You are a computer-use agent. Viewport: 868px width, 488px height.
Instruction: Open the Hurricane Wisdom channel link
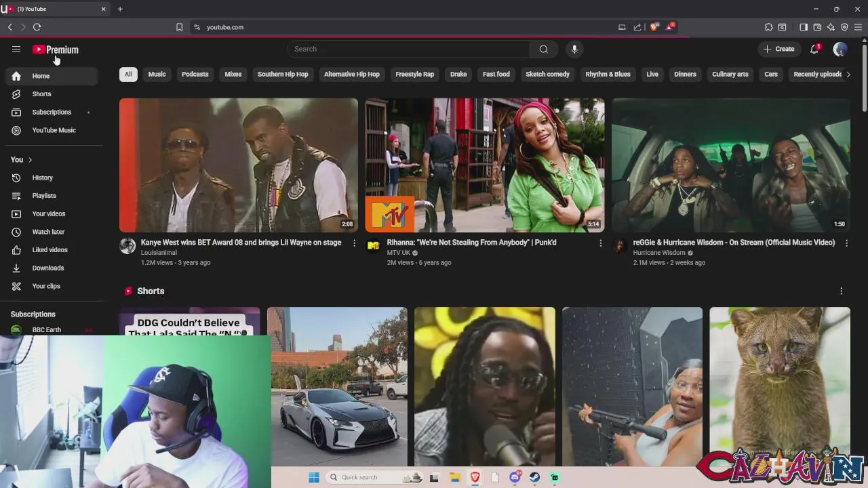point(658,253)
